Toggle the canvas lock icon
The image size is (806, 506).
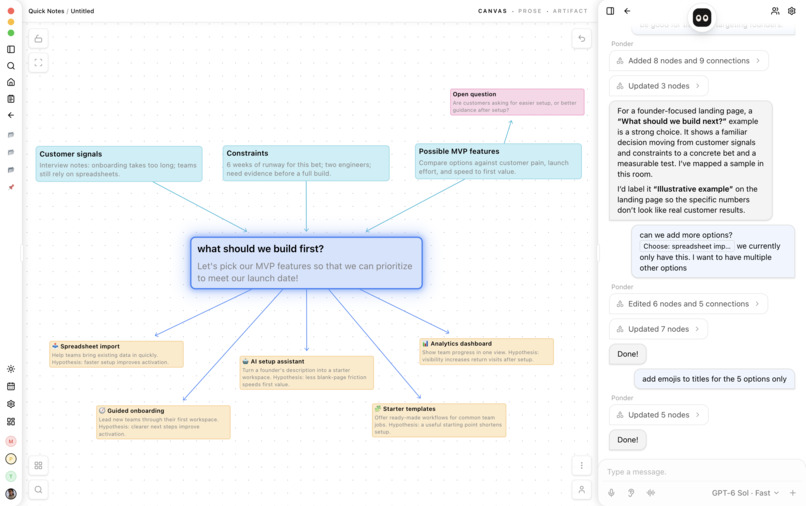point(38,39)
